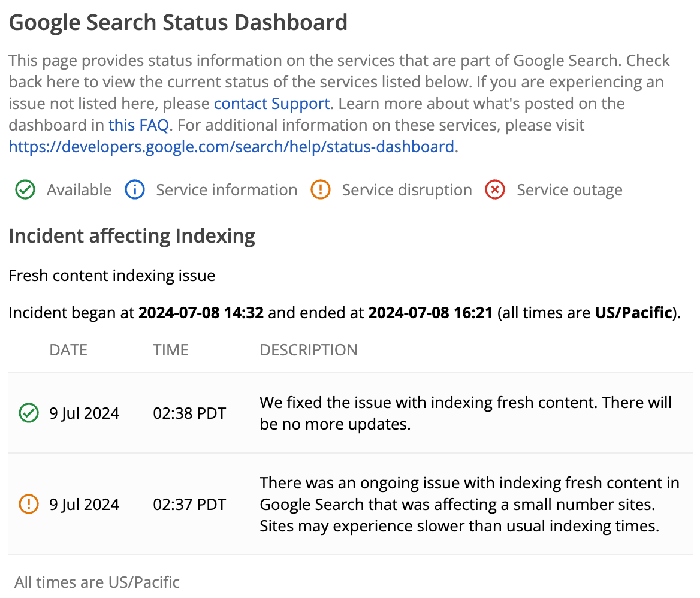Click the blue Service information legend icon

pyautogui.click(x=134, y=190)
